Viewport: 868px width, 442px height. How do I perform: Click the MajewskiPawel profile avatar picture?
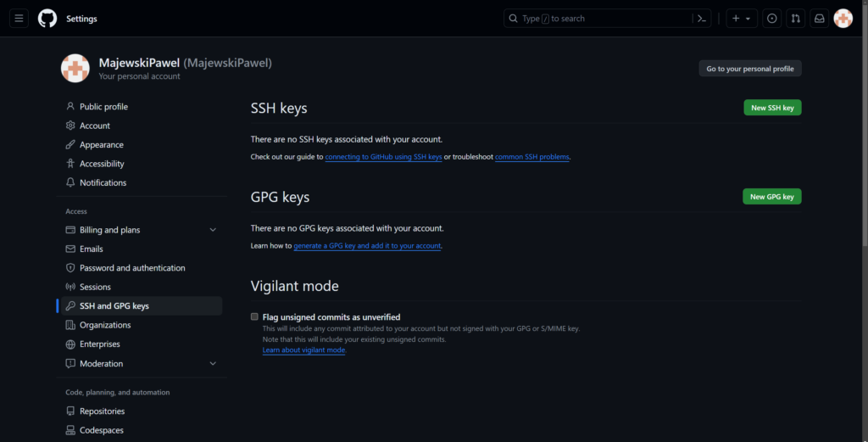pyautogui.click(x=75, y=69)
